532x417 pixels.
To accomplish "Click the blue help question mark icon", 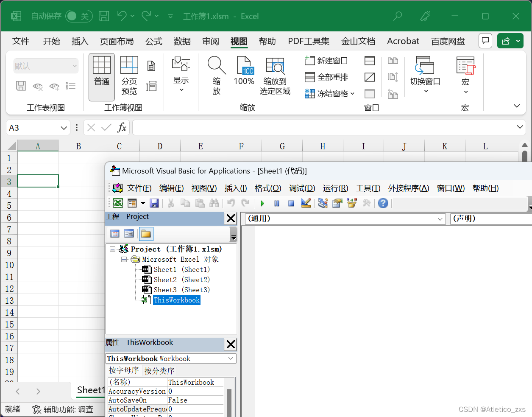I will click(x=383, y=203).
